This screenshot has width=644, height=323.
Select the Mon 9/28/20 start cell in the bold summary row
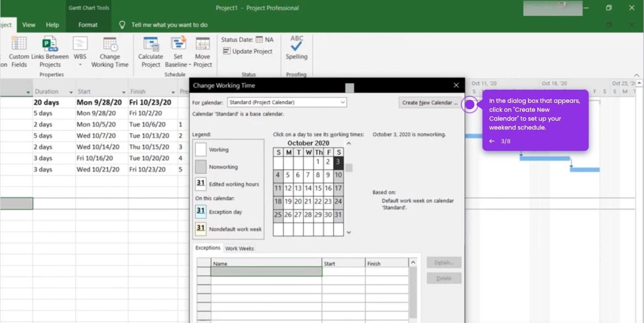pos(102,102)
